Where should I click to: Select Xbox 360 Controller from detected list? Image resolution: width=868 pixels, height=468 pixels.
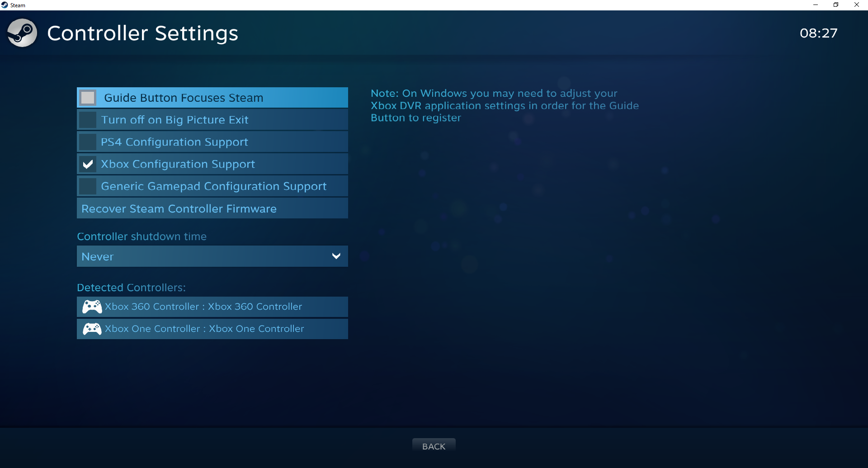click(x=212, y=307)
